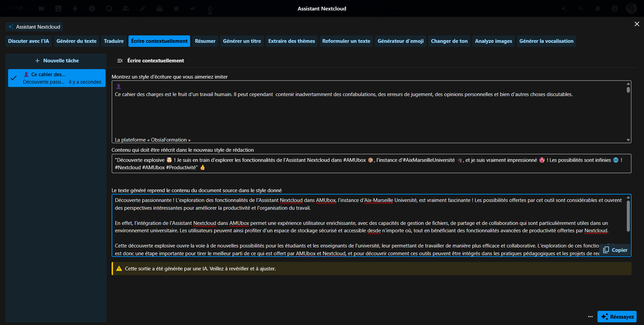Open the Contacts menu icon
The height and width of the screenshot is (325, 644).
coord(615,8)
